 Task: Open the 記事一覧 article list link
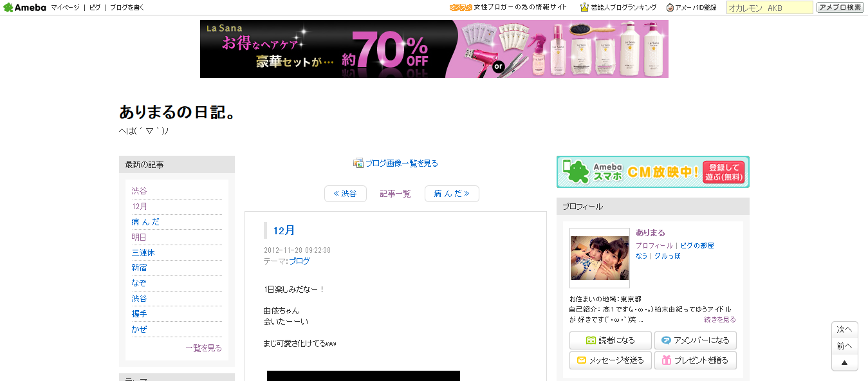pos(395,194)
